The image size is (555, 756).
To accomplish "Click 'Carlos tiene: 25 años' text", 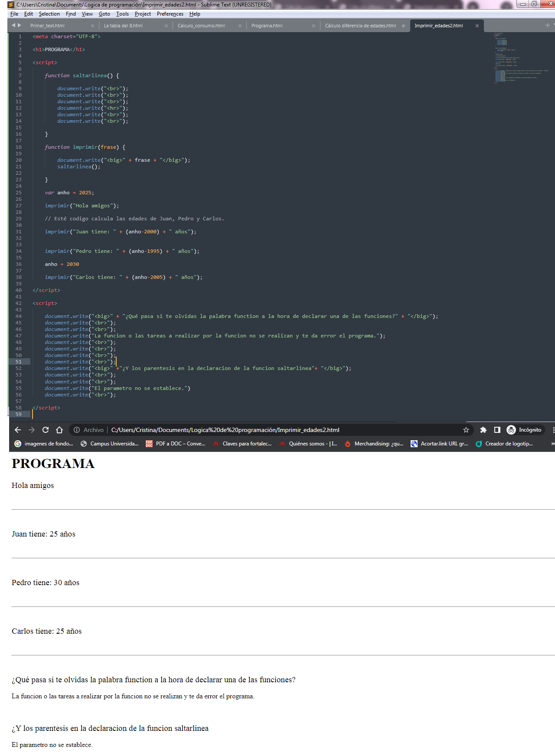I will tap(46, 631).
